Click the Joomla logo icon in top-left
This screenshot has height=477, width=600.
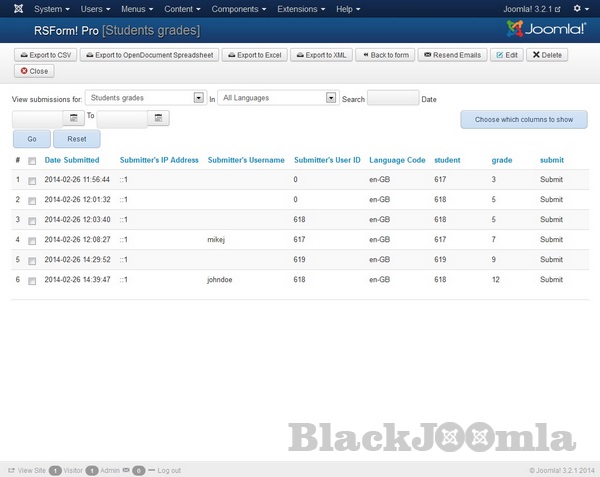16,9
